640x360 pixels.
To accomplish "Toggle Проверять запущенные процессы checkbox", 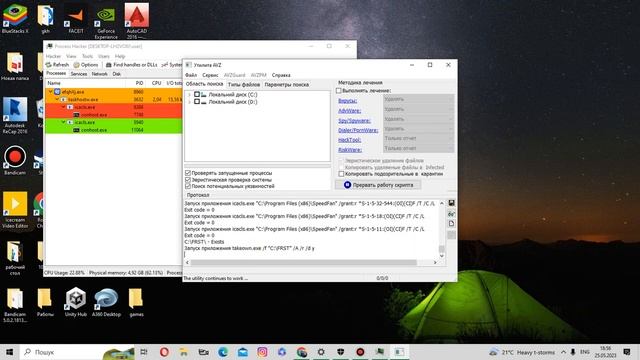I will coord(188,173).
